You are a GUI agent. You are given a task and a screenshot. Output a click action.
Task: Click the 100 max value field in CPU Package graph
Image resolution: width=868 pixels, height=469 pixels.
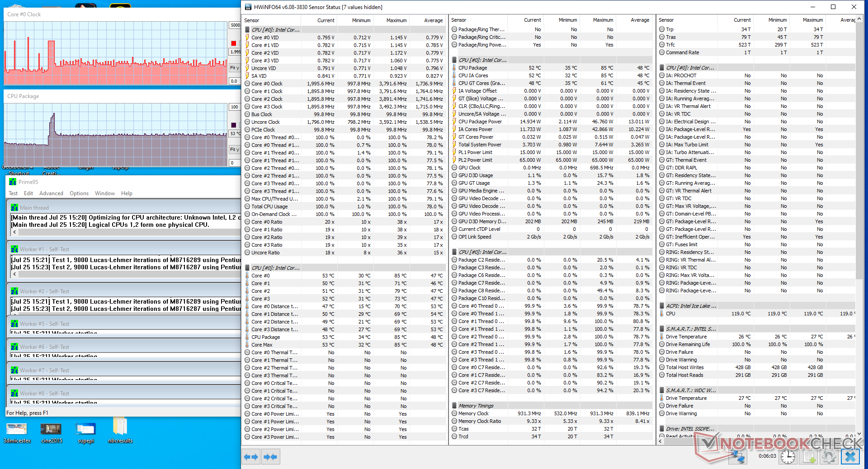[x=235, y=107]
